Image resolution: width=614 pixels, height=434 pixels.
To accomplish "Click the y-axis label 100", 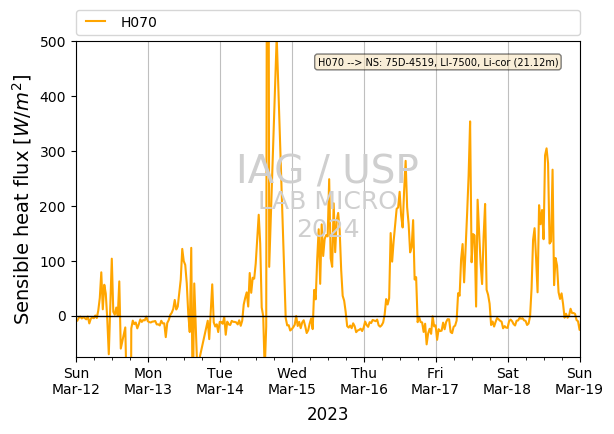I will [53, 262].
